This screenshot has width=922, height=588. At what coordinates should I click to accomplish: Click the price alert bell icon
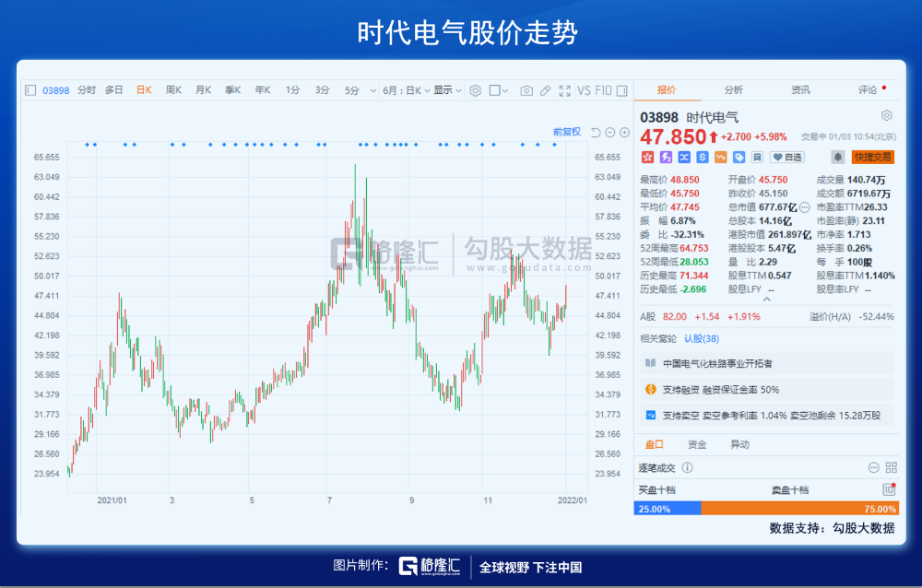click(x=838, y=157)
